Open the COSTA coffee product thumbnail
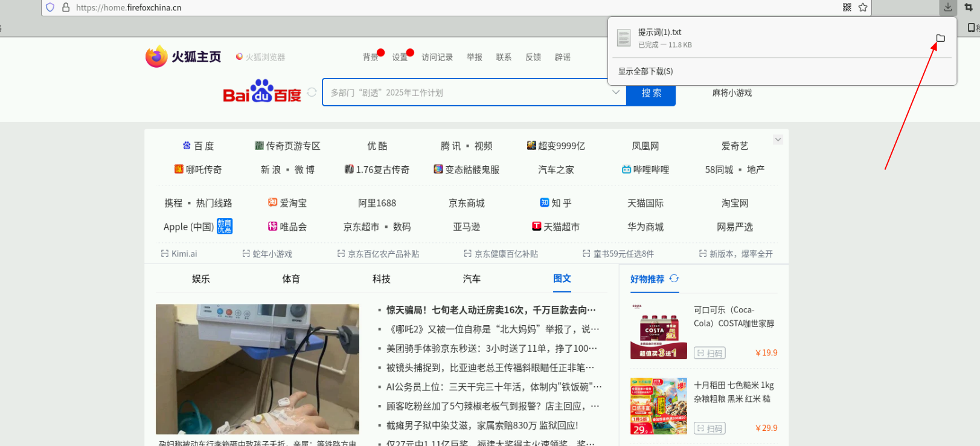Image resolution: width=980 pixels, height=446 pixels. tap(658, 332)
